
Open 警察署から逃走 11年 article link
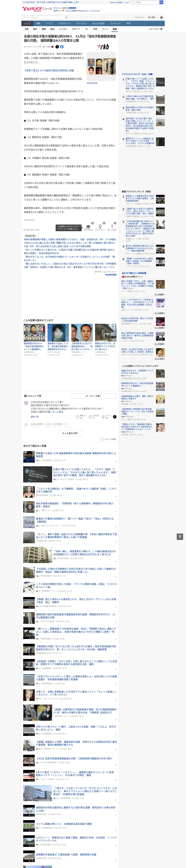76,455
